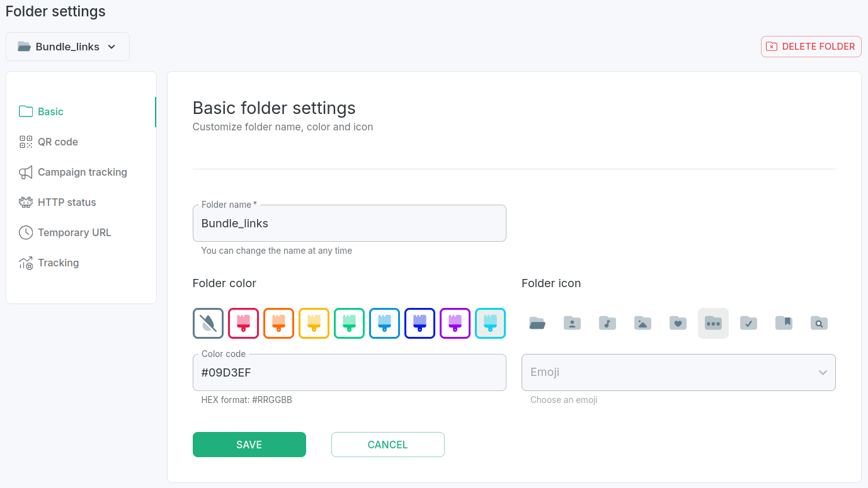This screenshot has width=868, height=488.
Task: Pick the red folder color swatch
Action: [x=243, y=323]
